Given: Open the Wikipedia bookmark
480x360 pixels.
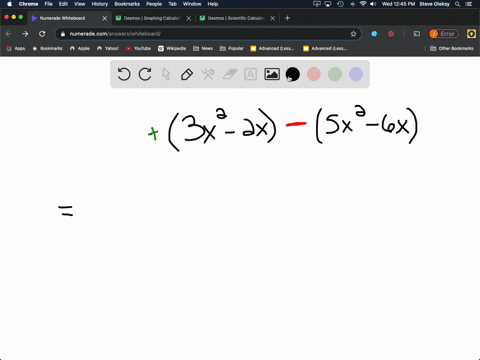Looking at the screenshot, I should pyautogui.click(x=172, y=48).
